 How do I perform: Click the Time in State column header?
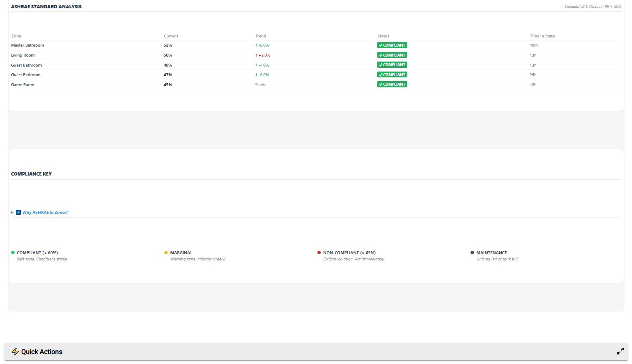[542, 36]
